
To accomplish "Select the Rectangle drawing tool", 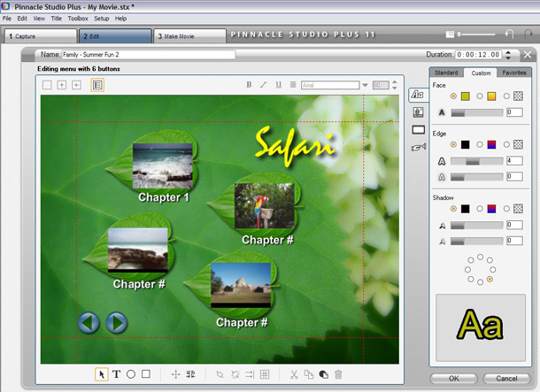I will [x=146, y=374].
